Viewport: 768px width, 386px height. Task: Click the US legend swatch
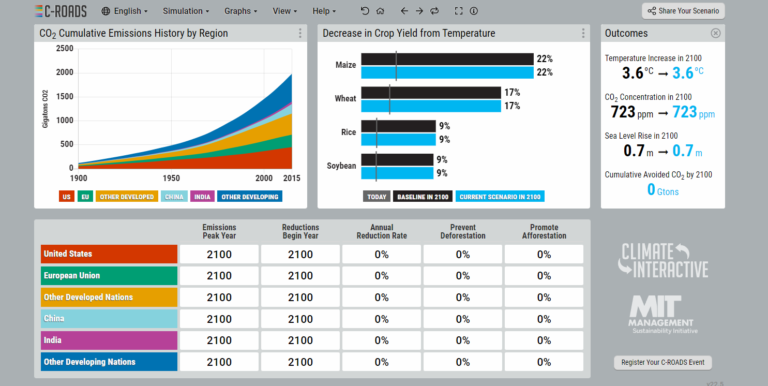[67, 196]
